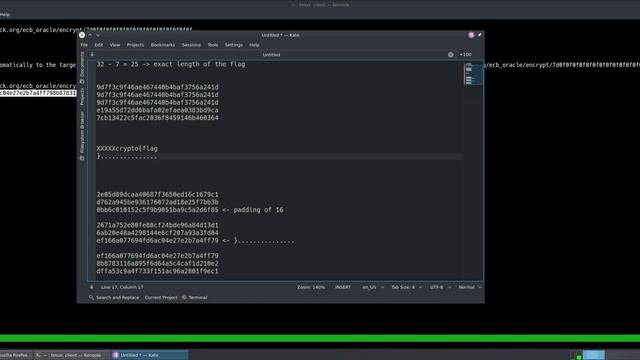This screenshot has height=360, width=640.
Task: Click the pink icon in Kate's title bar
Action: point(471,35)
